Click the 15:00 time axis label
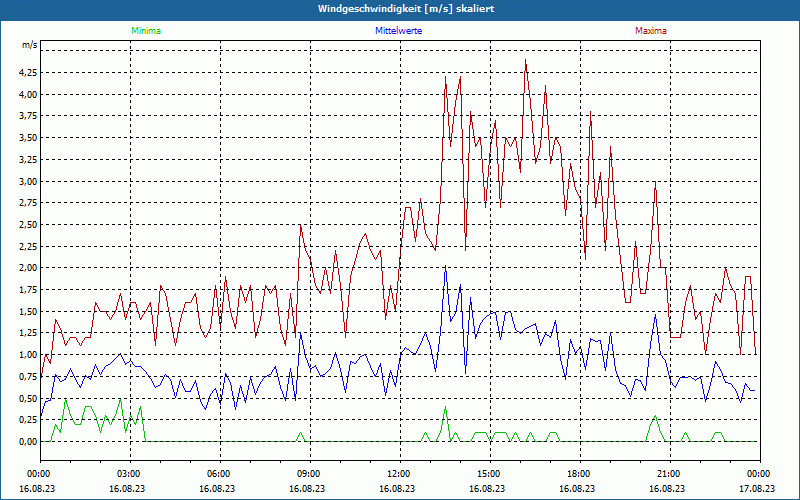The height and width of the screenshot is (500, 800). coord(490,474)
